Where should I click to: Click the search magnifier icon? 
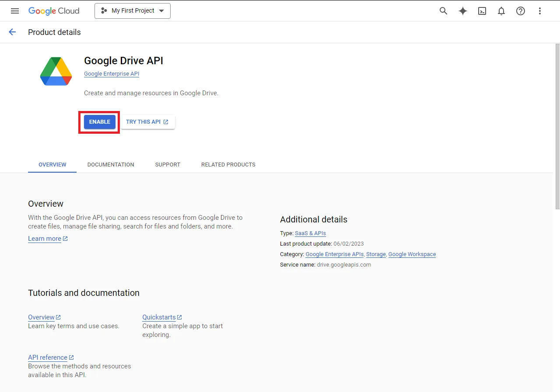point(444,11)
